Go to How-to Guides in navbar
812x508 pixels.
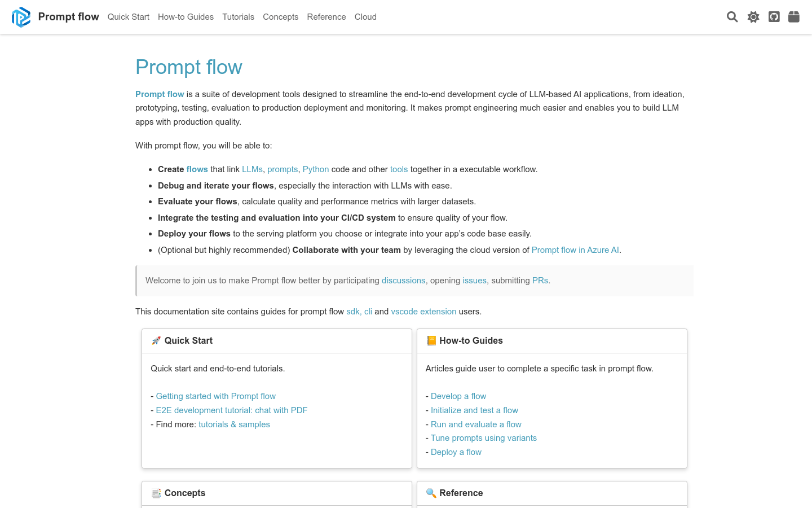point(186,17)
